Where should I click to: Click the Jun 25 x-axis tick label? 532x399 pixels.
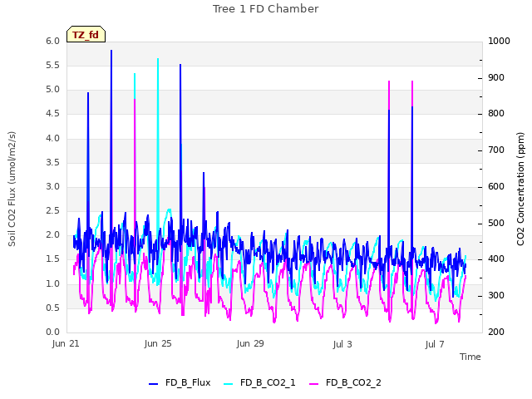point(158,343)
